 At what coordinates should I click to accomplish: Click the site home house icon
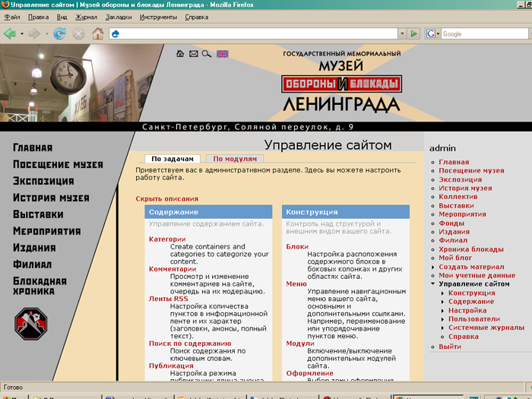pos(180,54)
